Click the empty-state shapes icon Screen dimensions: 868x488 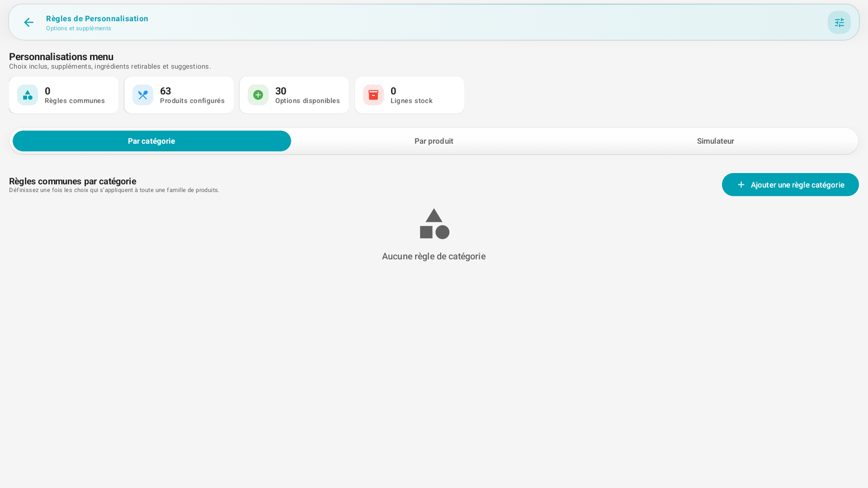tap(434, 223)
